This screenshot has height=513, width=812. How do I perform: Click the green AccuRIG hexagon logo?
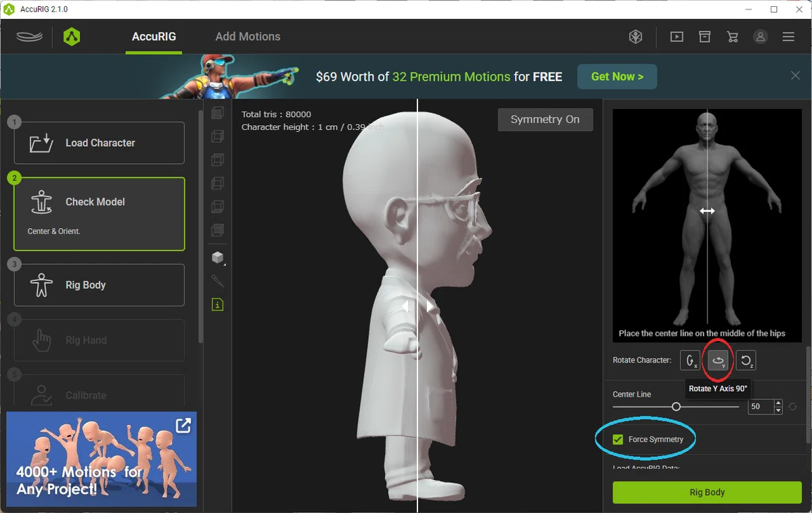pyautogui.click(x=72, y=37)
